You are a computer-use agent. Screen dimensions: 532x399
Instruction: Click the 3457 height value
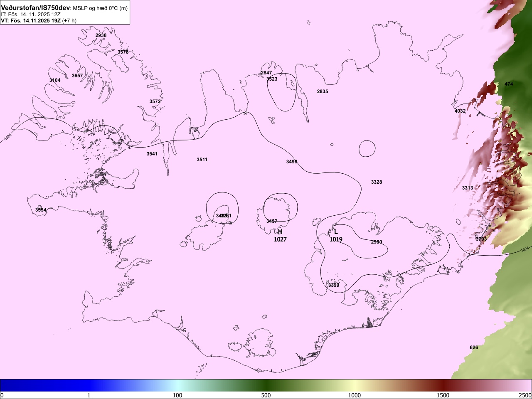(272, 221)
